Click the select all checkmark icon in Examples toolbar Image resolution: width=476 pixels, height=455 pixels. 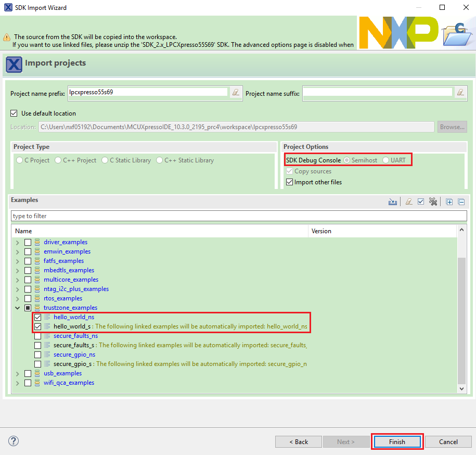[421, 202]
